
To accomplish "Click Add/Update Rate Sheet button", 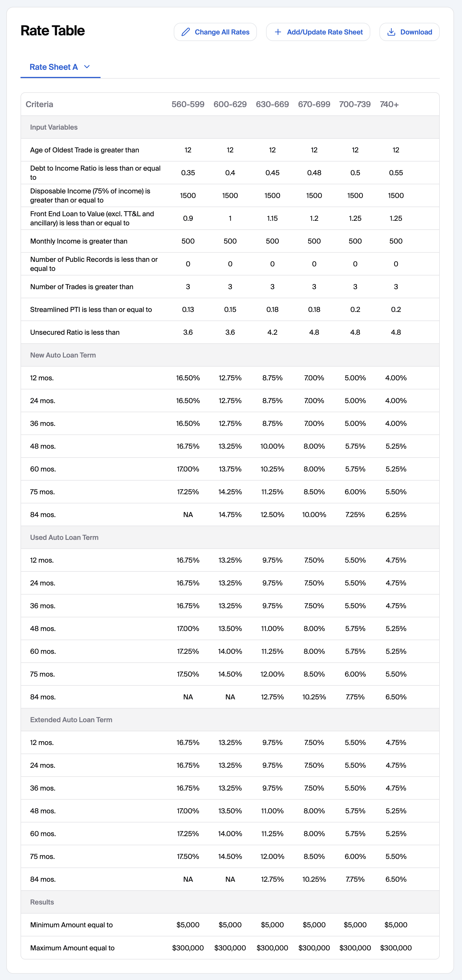I will 318,32.
